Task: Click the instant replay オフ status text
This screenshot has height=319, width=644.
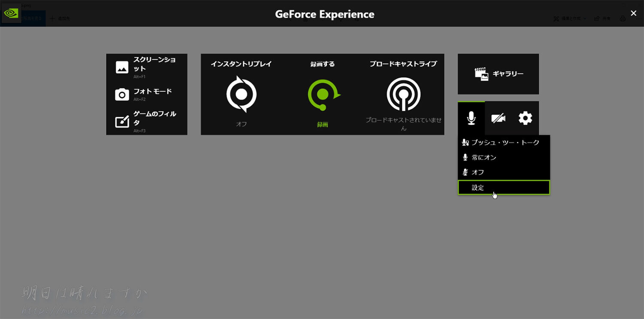Action: 241,124
